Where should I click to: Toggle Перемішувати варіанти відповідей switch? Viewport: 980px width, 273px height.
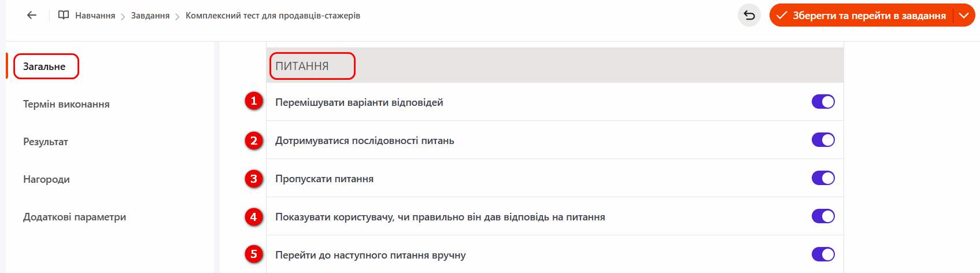coord(823,102)
